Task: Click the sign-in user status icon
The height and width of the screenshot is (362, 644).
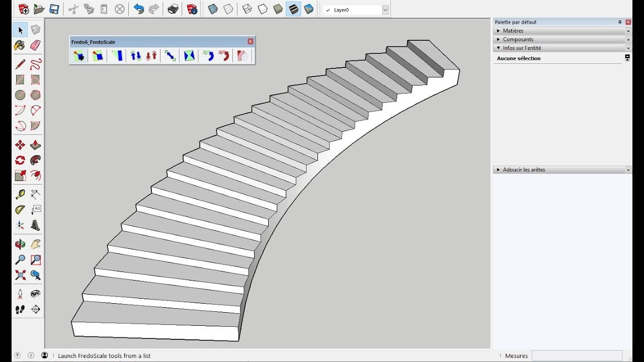Action: pyautogui.click(x=44, y=355)
